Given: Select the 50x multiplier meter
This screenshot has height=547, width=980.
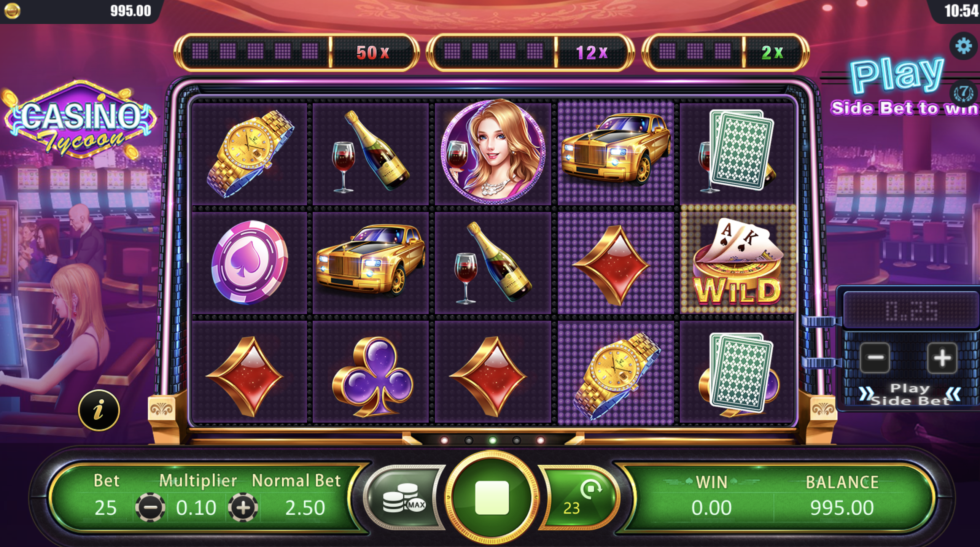Looking at the screenshot, I should point(297,52).
